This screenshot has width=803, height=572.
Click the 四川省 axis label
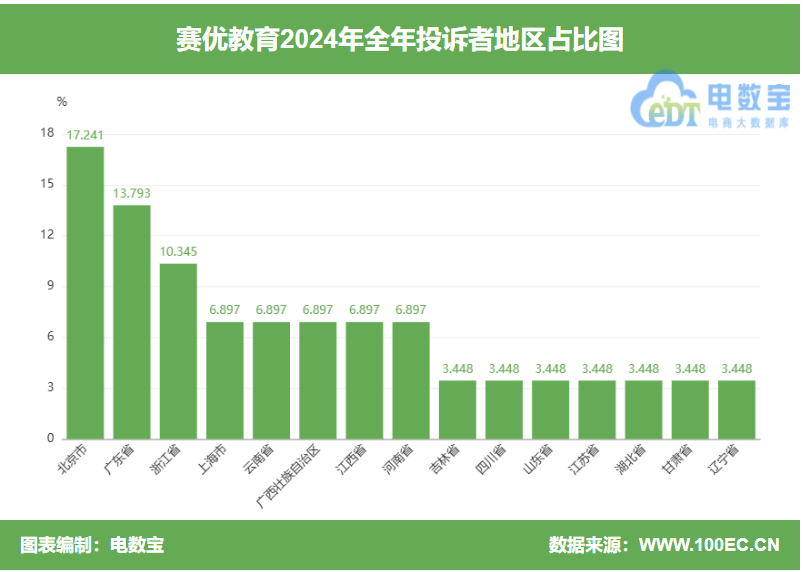pos(492,459)
